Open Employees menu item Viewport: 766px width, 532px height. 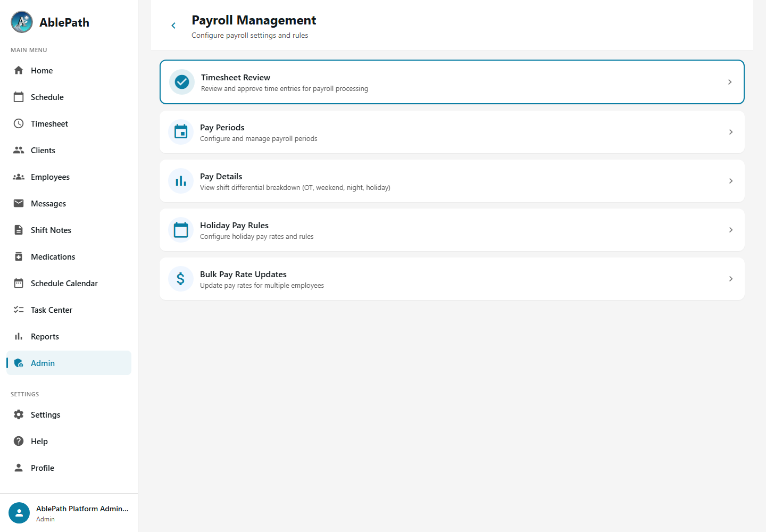(69, 177)
